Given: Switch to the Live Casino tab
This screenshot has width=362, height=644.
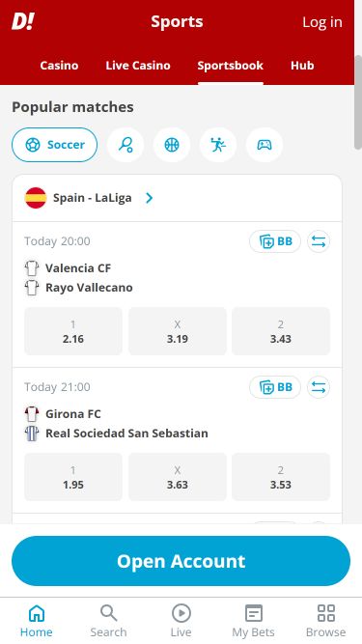Looking at the screenshot, I should click(138, 66).
